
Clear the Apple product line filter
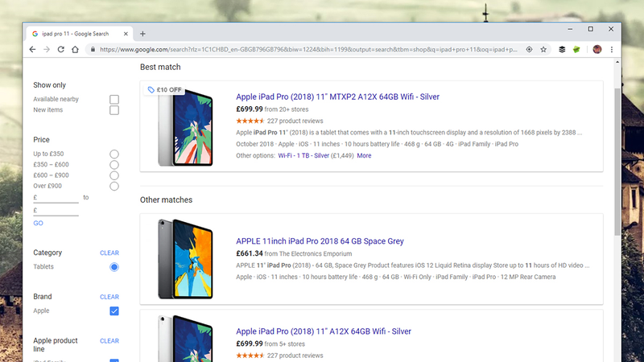pyautogui.click(x=109, y=340)
